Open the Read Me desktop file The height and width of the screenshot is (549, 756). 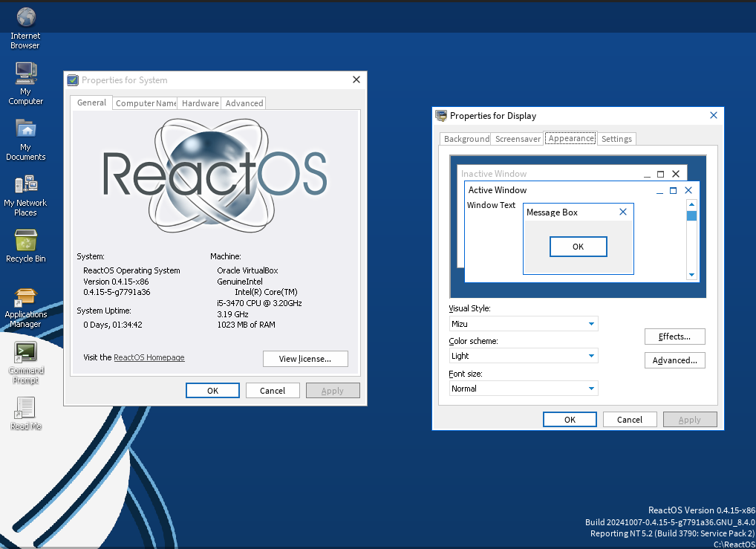pyautogui.click(x=25, y=408)
